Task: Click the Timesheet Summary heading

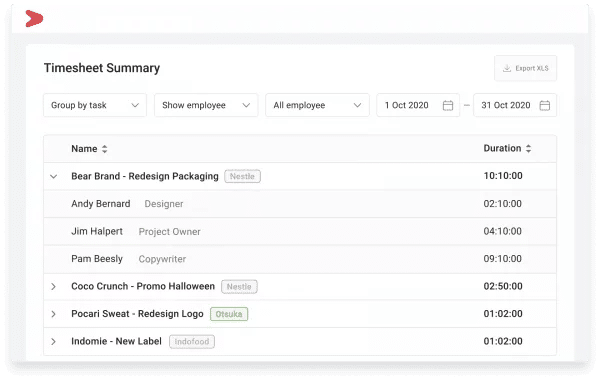Action: tap(102, 68)
